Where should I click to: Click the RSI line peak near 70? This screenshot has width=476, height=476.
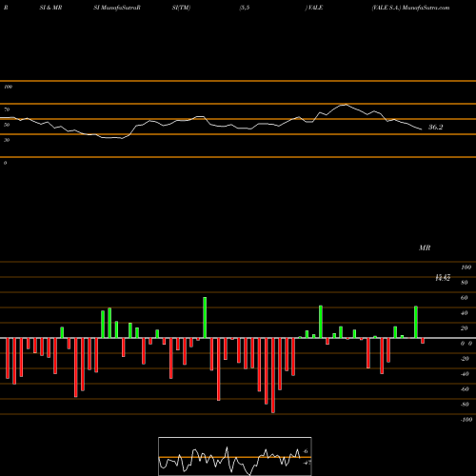point(345,105)
